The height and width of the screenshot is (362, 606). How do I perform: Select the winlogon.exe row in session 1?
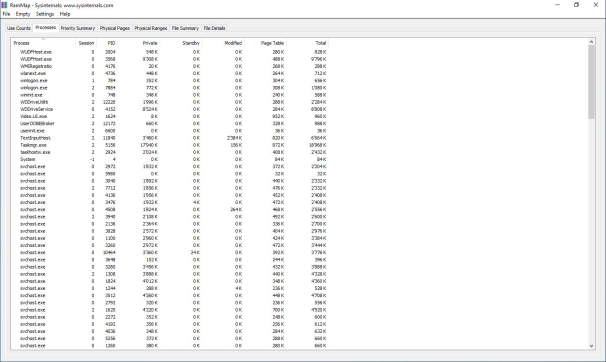[170, 80]
